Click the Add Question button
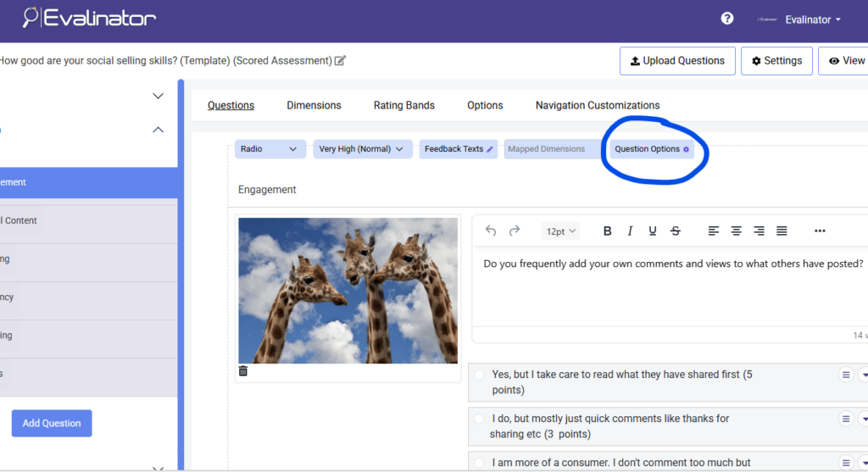 52,423
